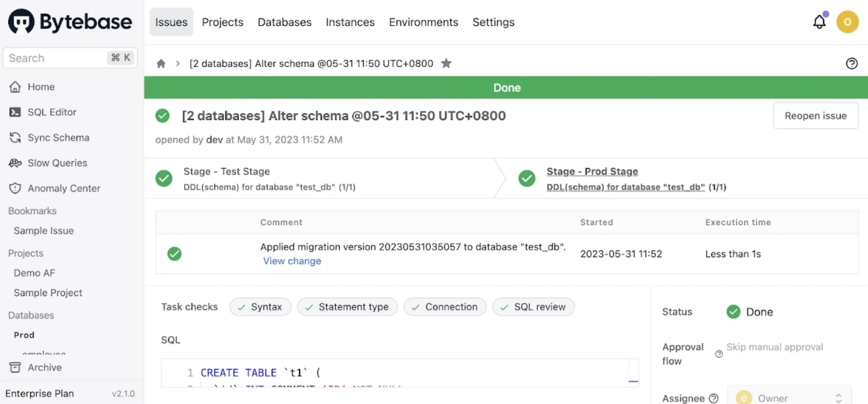Click the Syntax task check badge
This screenshot has height=404, width=868.
(x=260, y=307)
